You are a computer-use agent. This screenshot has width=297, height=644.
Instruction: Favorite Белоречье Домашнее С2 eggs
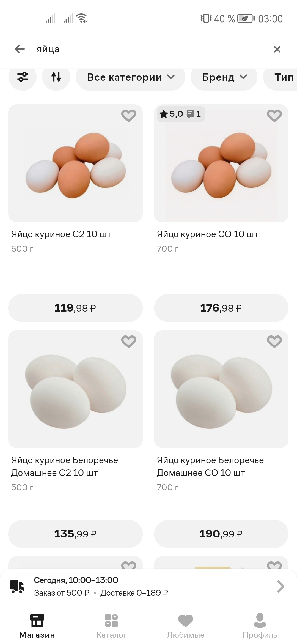129,341
